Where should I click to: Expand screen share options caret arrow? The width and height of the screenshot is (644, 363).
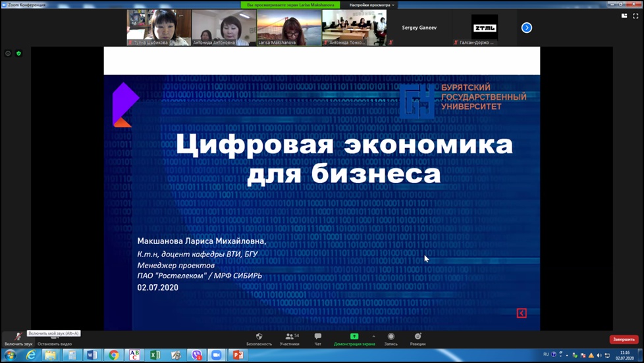point(373,336)
